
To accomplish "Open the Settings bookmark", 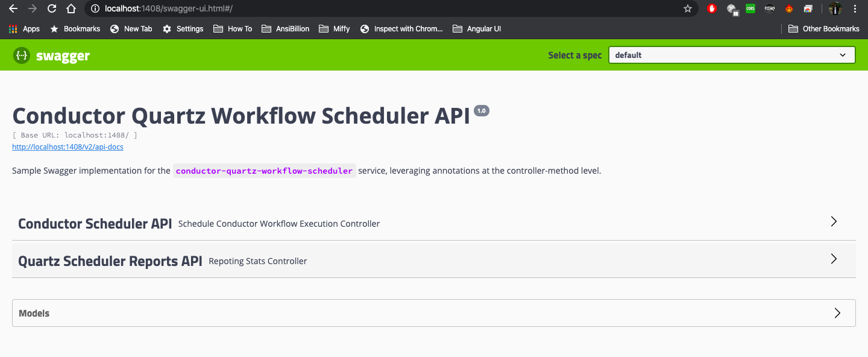I will pos(183,28).
